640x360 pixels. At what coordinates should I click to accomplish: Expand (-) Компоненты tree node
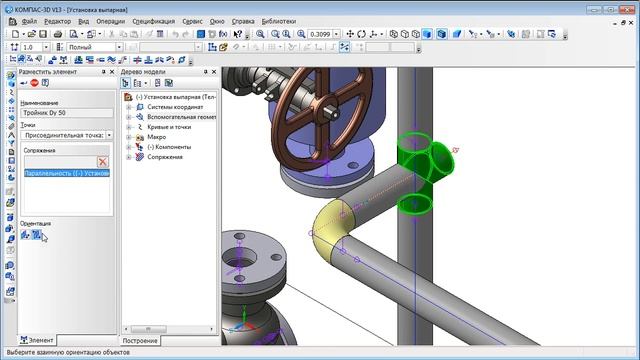pos(129,147)
